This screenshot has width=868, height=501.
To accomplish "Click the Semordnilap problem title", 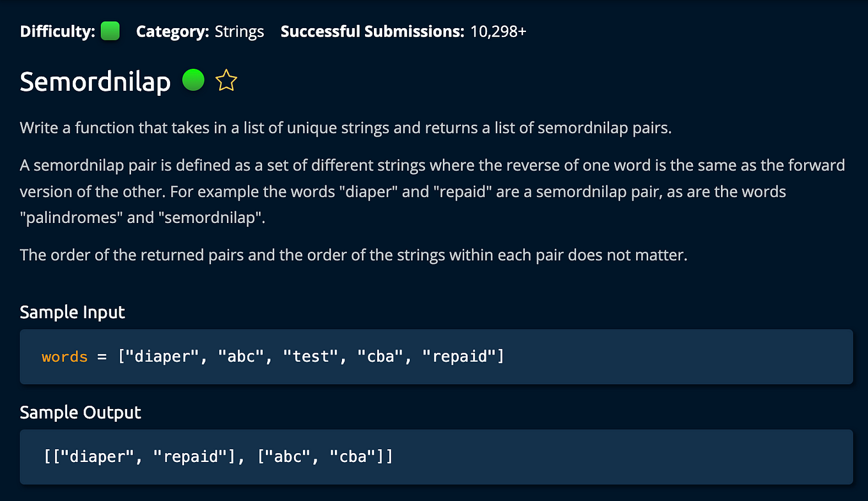I will (95, 82).
